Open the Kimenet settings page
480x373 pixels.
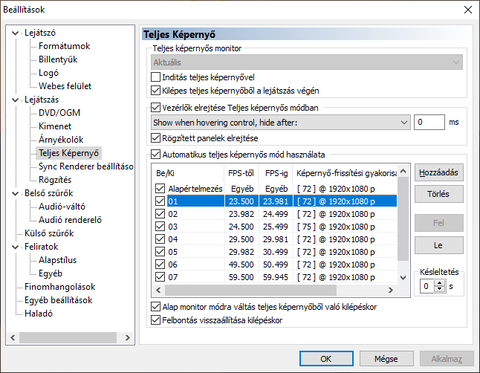pos(55,126)
